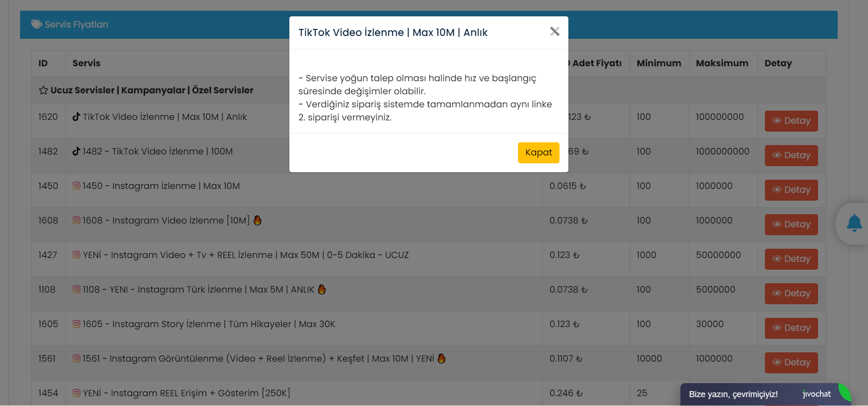Click '1482 - TikTok Video İzlenme | 100M'
868x406 pixels.
pos(157,151)
